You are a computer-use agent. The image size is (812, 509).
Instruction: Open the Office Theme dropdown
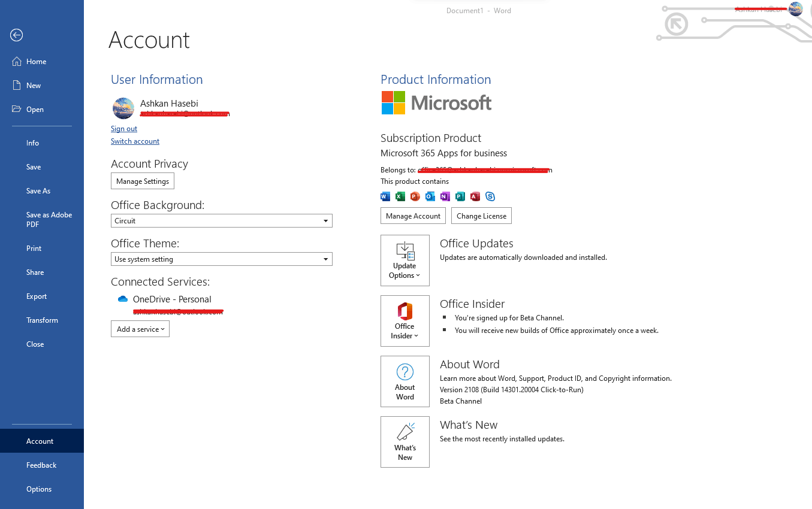coord(222,259)
